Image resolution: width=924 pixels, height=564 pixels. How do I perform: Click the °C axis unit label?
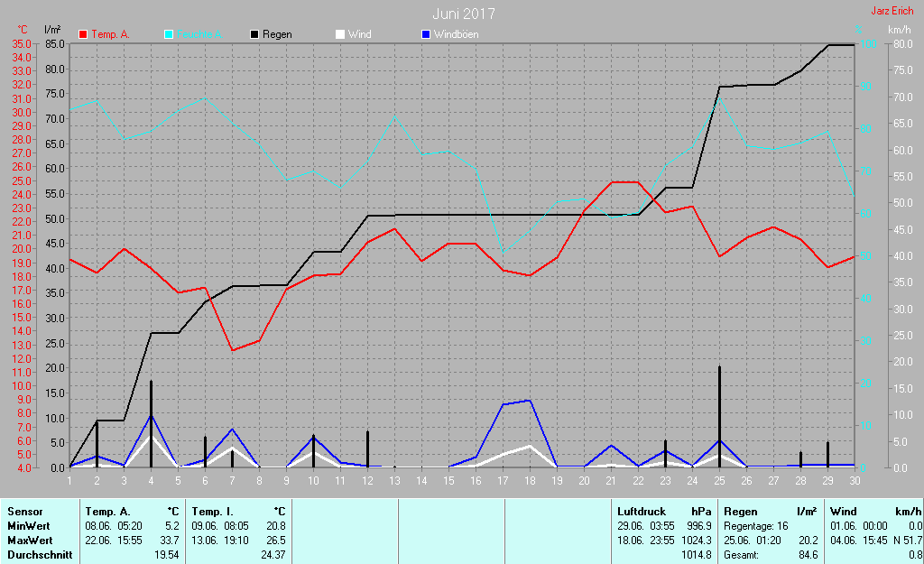tap(22, 30)
